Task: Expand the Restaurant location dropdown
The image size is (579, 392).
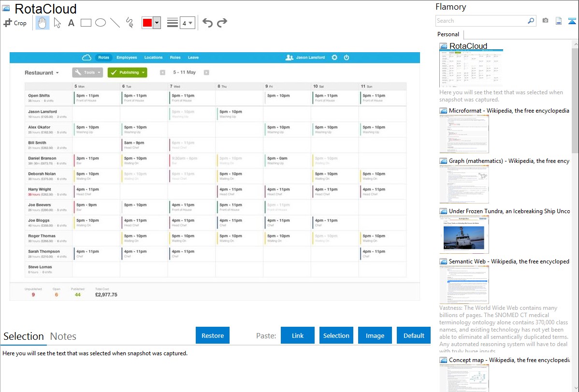Action: tap(42, 73)
